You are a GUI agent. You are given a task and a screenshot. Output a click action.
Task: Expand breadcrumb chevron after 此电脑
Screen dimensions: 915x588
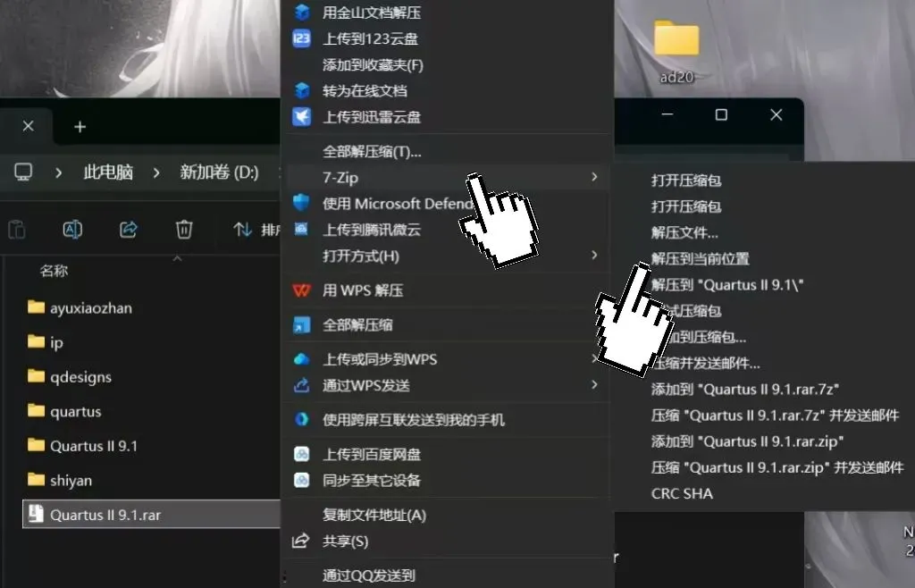155,172
